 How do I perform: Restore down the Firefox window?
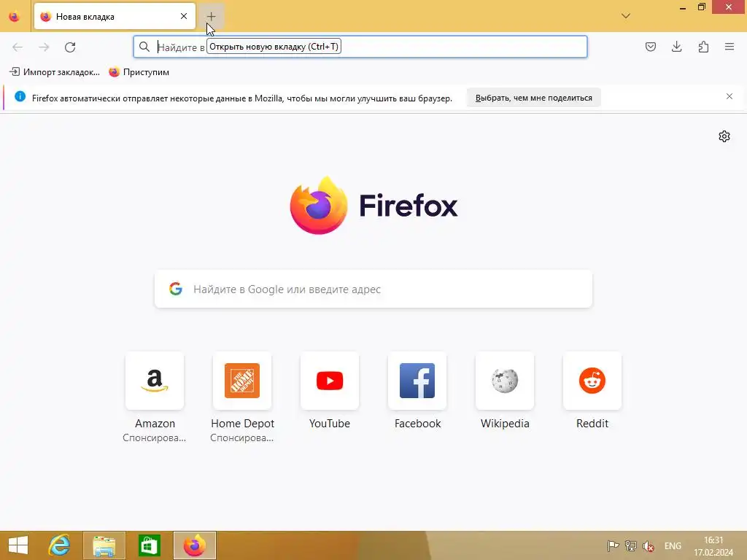coord(701,7)
